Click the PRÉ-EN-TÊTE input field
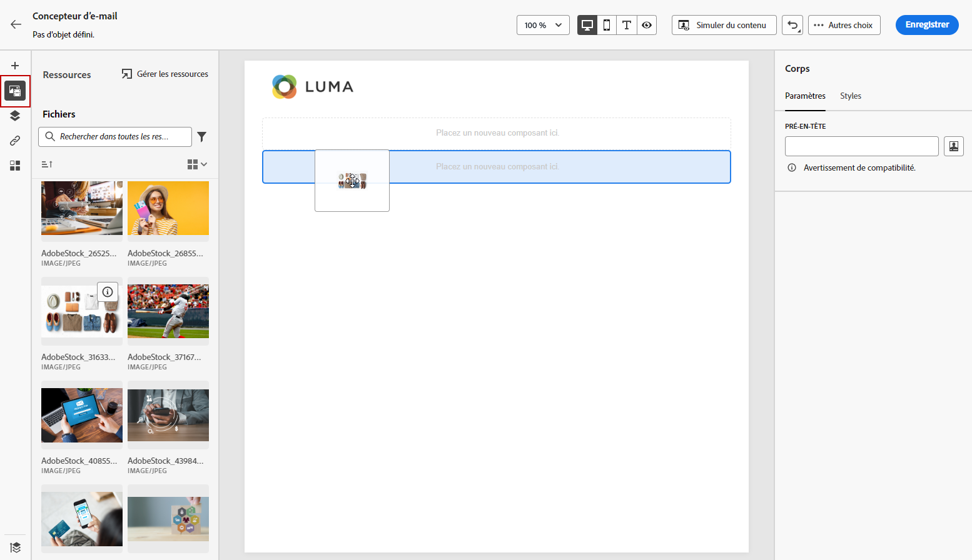 [861, 146]
